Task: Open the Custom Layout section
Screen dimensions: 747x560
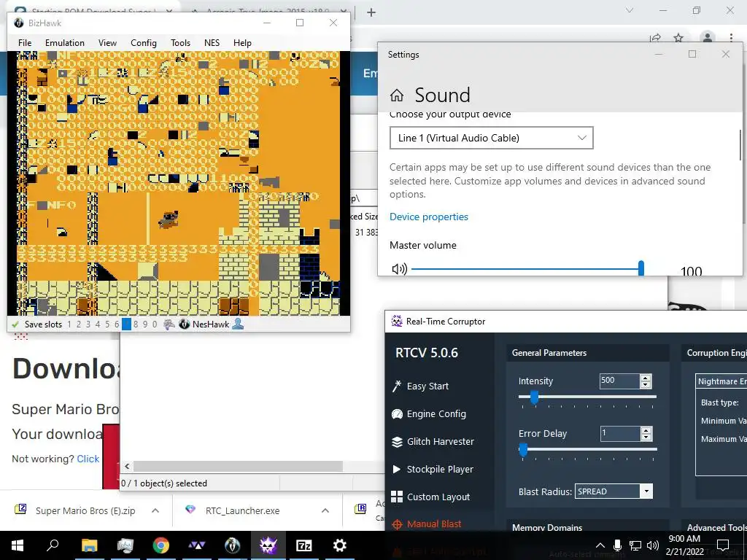Action: coord(430,497)
